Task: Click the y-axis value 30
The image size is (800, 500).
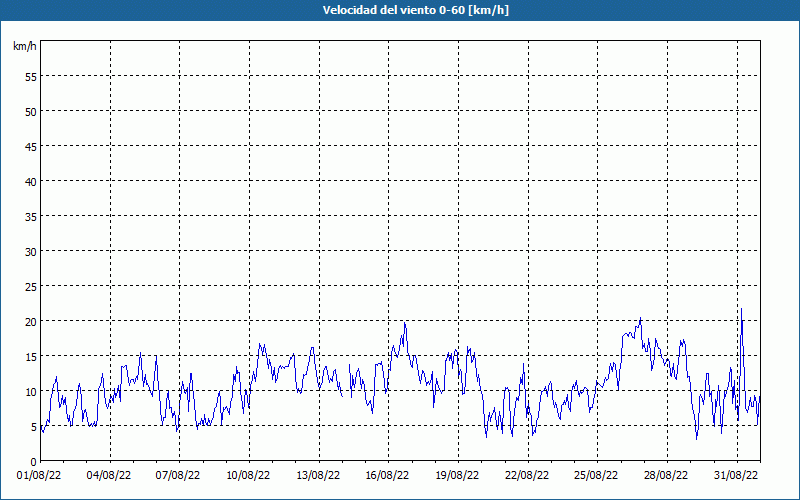Action: [x=31, y=251]
